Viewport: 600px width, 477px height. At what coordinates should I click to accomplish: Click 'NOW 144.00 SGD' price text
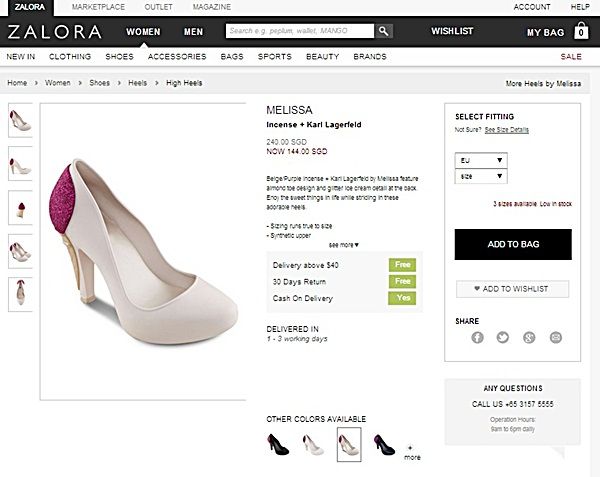(297, 151)
